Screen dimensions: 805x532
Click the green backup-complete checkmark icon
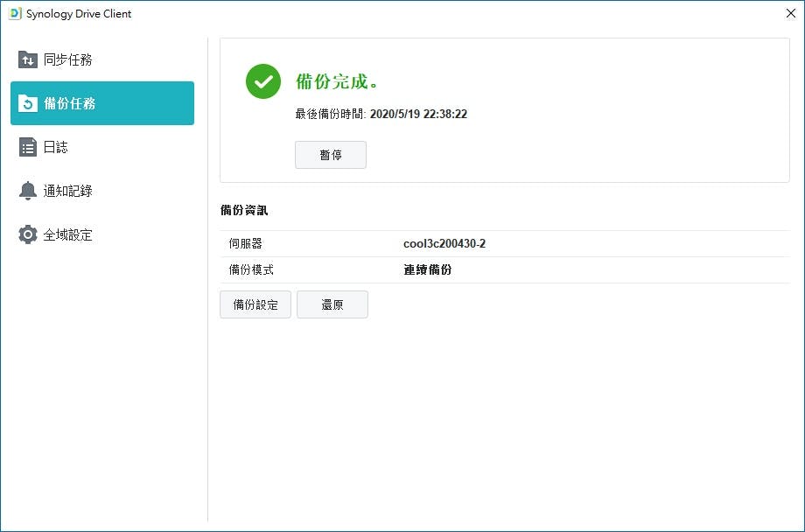(262, 81)
